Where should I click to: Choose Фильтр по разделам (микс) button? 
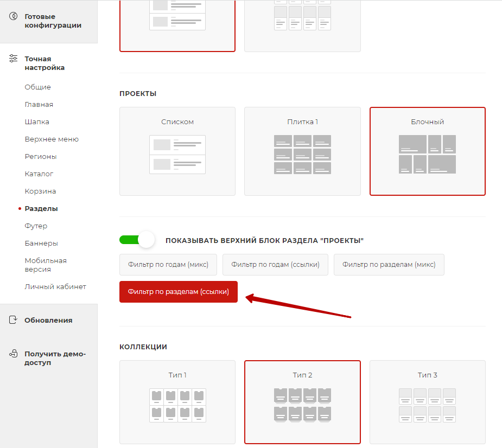(x=389, y=265)
